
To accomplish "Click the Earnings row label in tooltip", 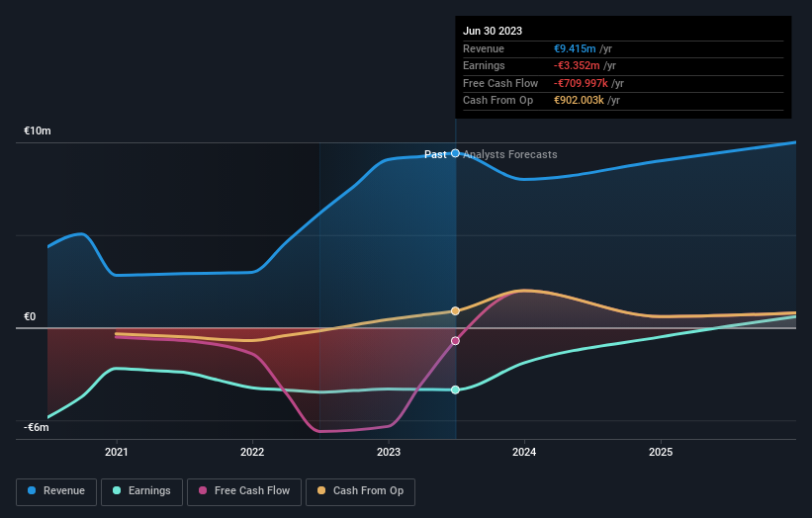I will [484, 65].
